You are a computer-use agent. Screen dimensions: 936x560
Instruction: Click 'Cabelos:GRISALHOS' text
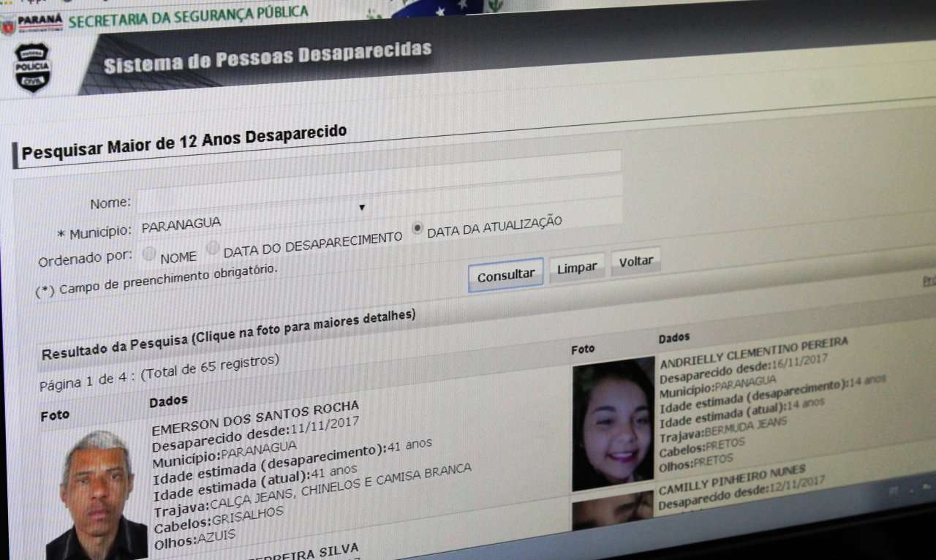coord(218,518)
